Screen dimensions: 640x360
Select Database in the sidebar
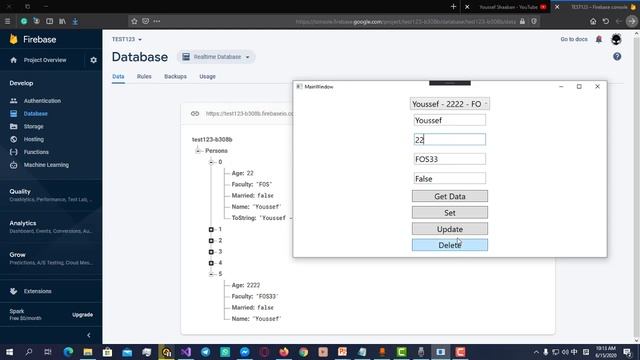(x=36, y=113)
